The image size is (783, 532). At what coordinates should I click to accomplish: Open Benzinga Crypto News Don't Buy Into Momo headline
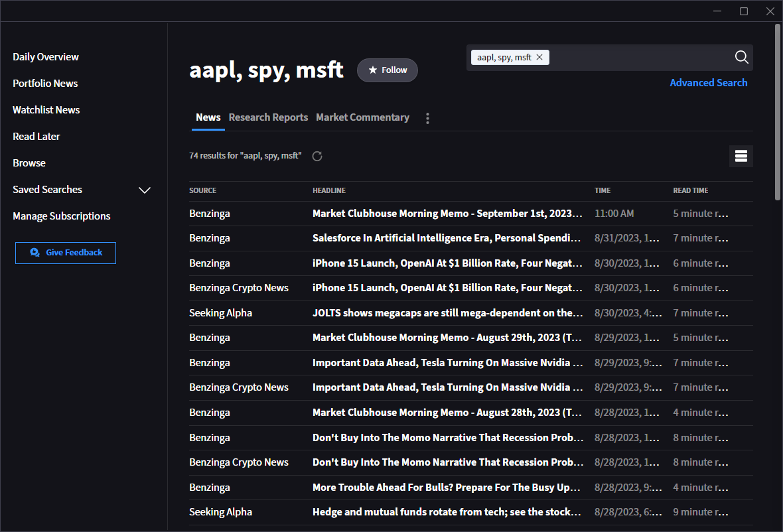tap(448, 462)
